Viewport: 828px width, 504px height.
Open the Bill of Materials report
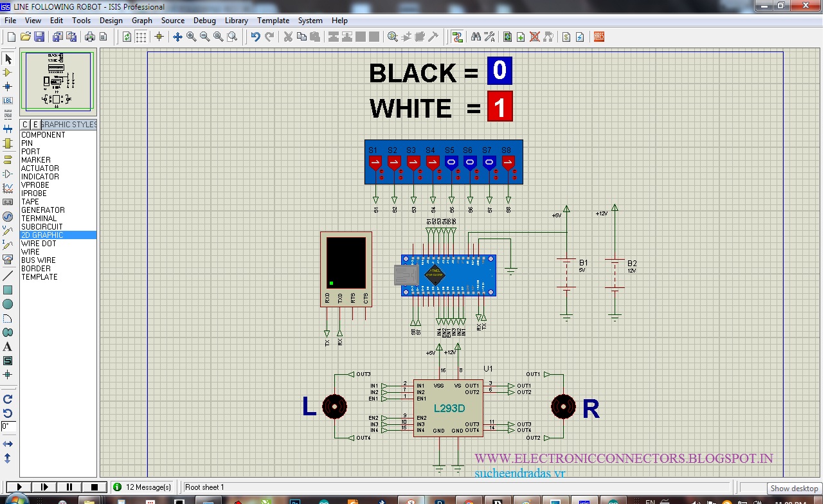point(565,37)
